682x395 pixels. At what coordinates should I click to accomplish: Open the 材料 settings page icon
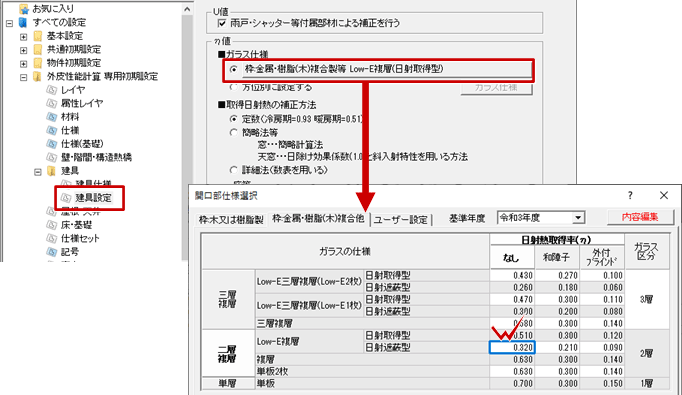tap(52, 117)
